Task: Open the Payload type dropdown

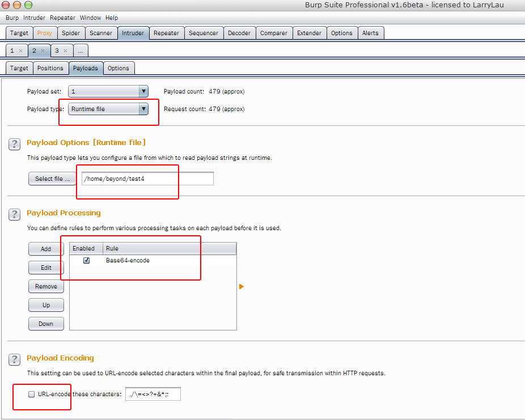Action: (108, 109)
